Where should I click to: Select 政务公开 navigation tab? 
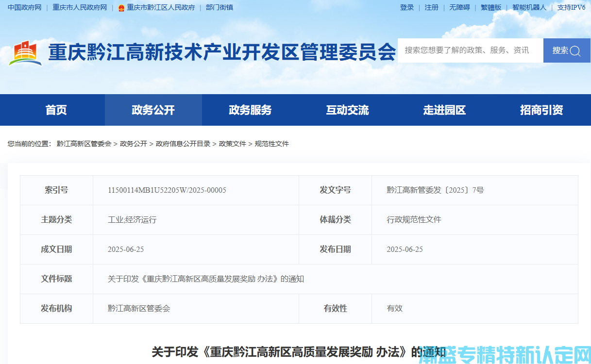(x=153, y=110)
